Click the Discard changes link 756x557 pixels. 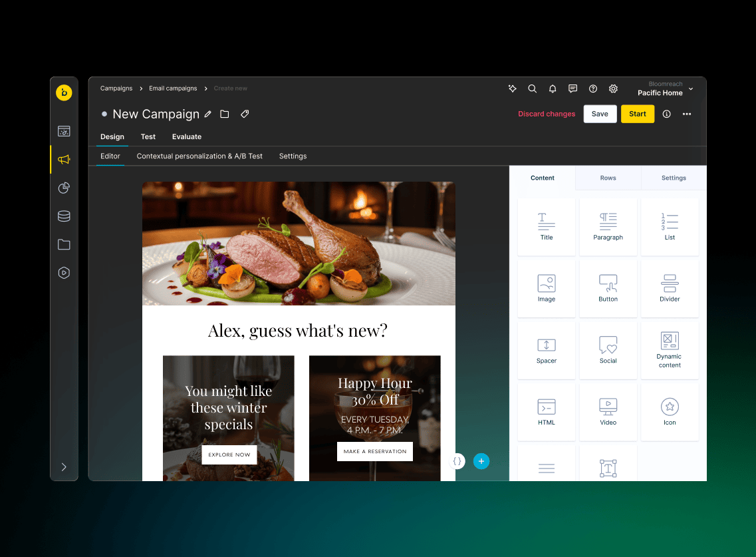547,114
